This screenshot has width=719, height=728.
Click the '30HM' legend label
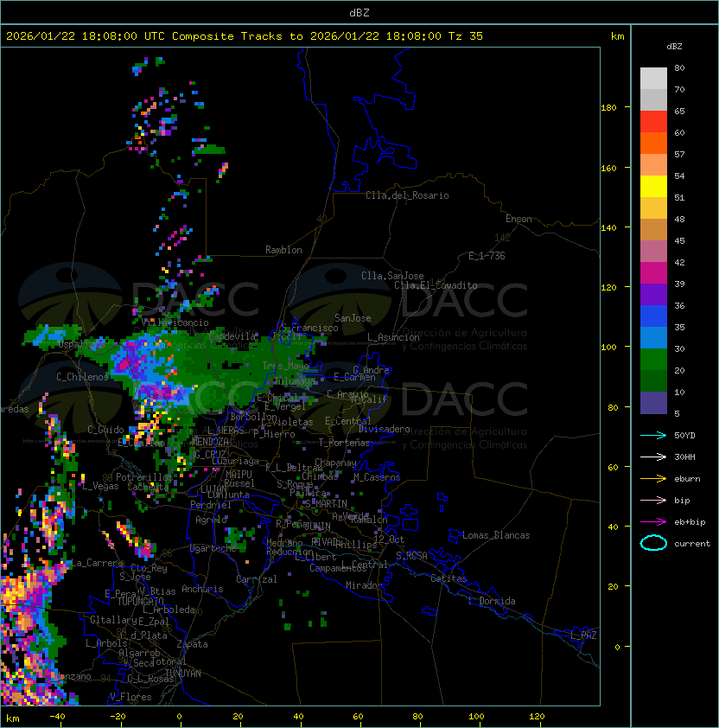684,457
